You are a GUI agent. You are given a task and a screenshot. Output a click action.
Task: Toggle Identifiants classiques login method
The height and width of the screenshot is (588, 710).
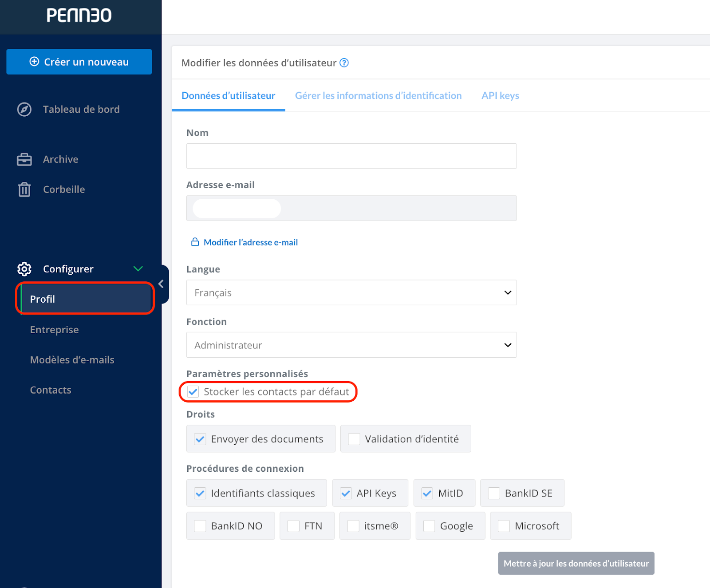tap(200, 493)
